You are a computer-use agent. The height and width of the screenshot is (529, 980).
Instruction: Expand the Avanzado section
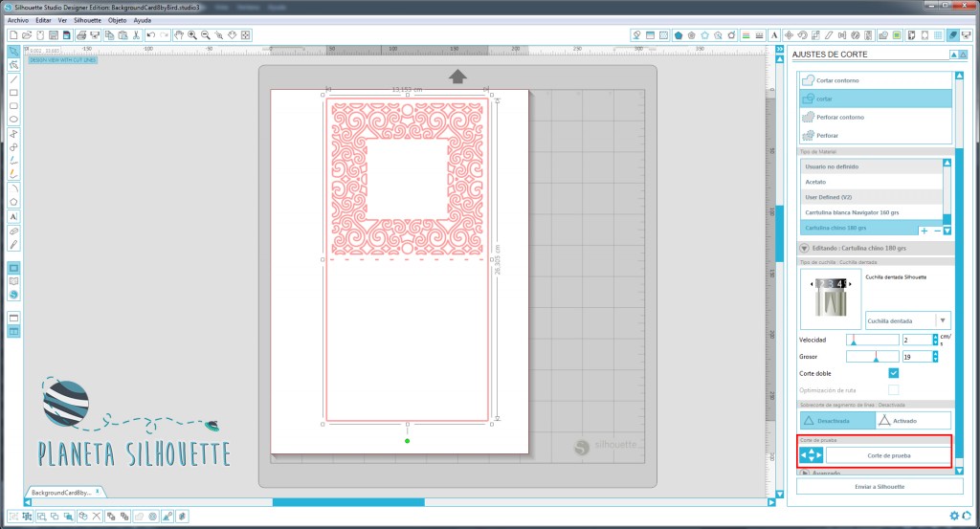804,473
